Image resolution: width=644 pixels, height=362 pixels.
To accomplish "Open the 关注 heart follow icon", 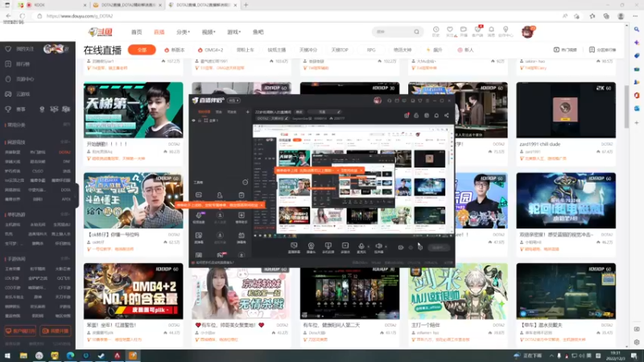I will click(450, 31).
